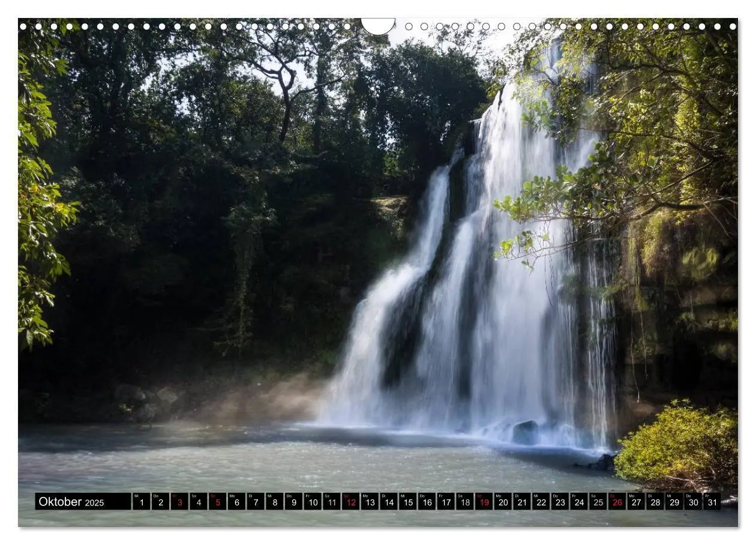
Task: Click day 29 cell
Action: pos(674,502)
